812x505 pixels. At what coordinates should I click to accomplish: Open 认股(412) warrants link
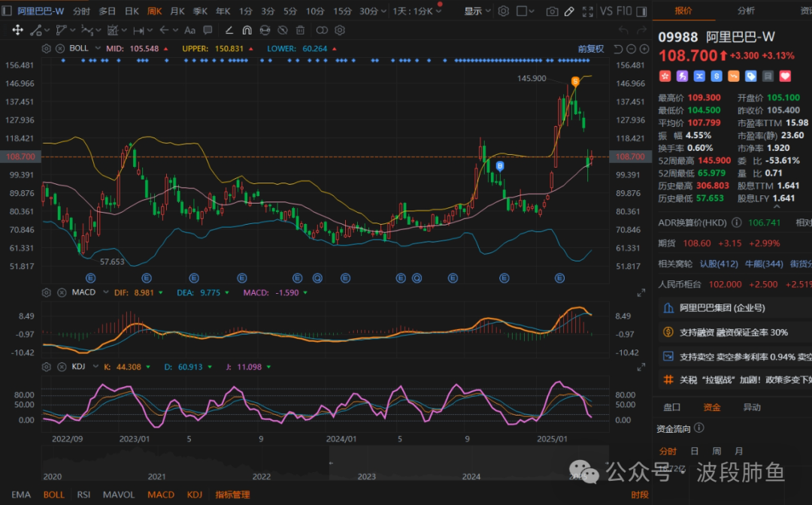[719, 264]
